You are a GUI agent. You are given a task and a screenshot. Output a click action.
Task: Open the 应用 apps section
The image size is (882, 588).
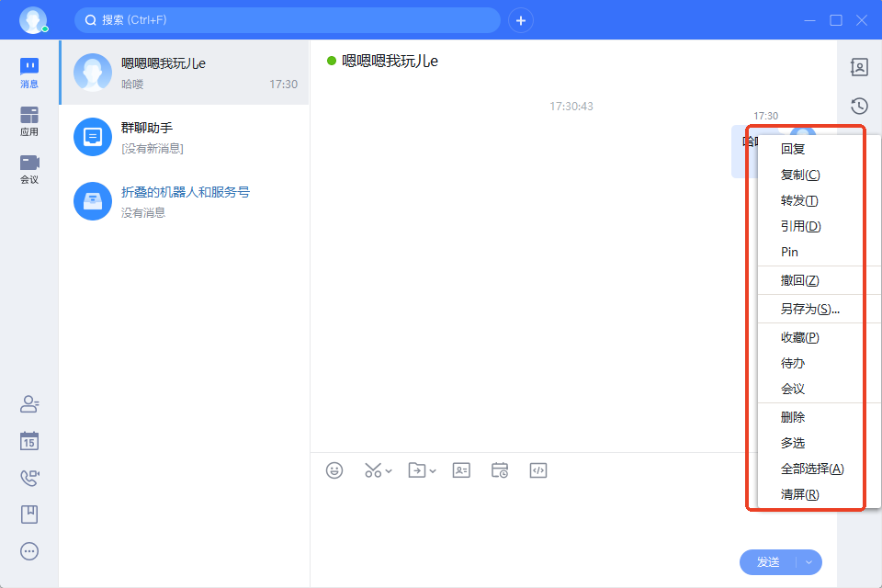pyautogui.click(x=29, y=121)
